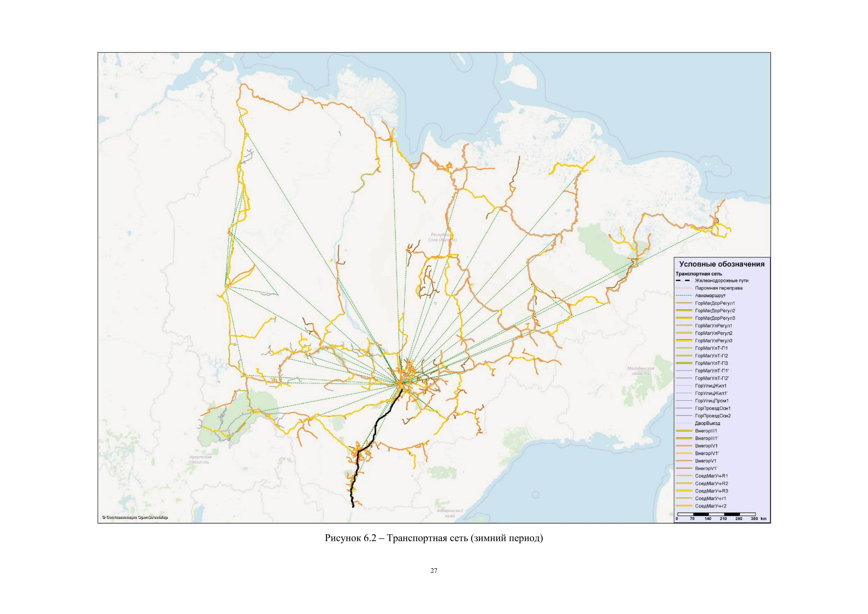Click the ГорМагУлТ-П3 legend line symbol
The height and width of the screenshot is (614, 868).
pos(684,363)
